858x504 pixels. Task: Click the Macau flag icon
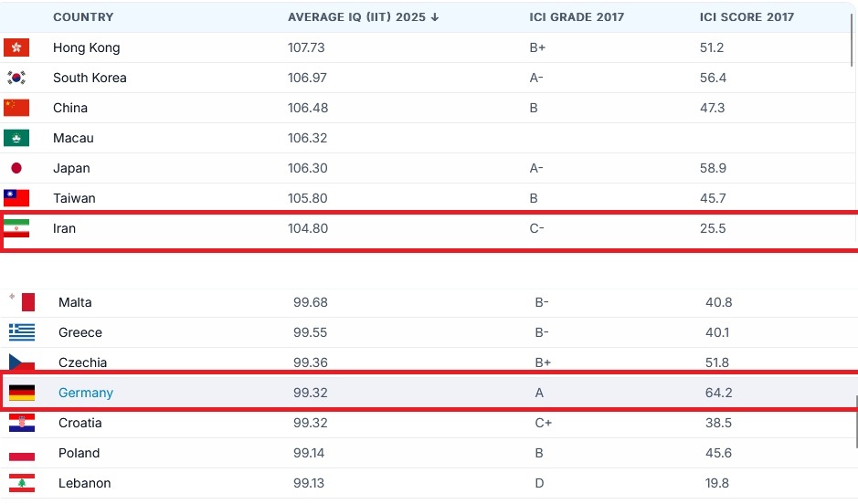click(16, 138)
